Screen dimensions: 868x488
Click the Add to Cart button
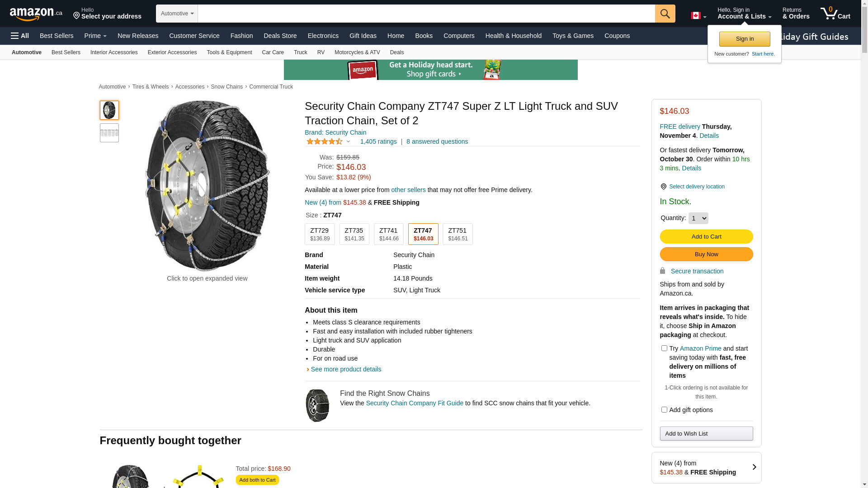click(706, 236)
